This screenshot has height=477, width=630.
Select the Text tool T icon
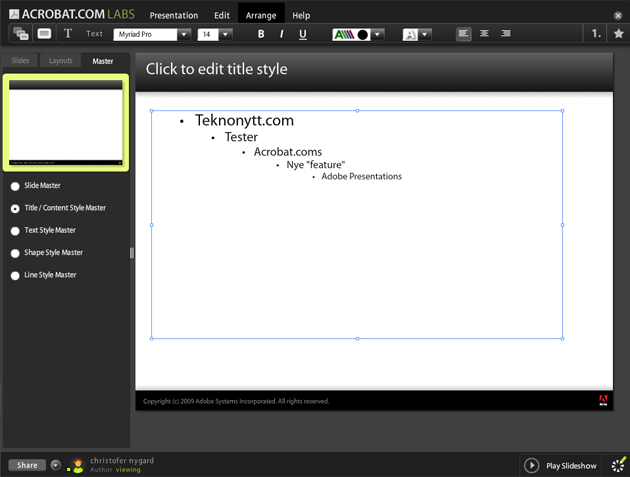click(68, 34)
